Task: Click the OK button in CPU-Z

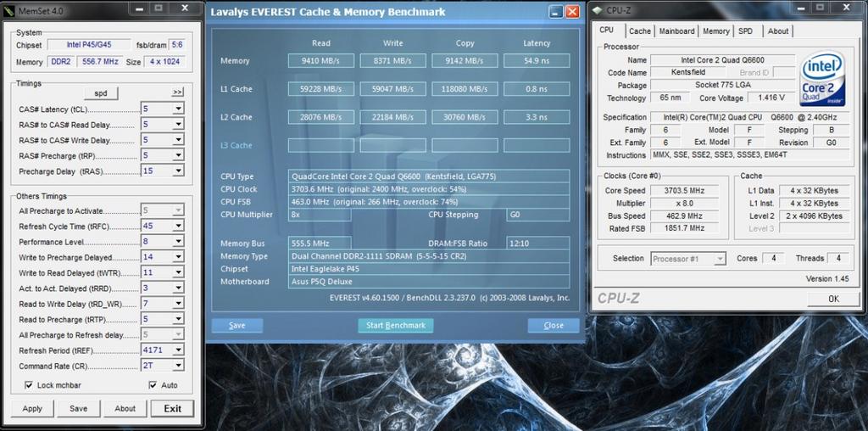Action: click(x=834, y=299)
